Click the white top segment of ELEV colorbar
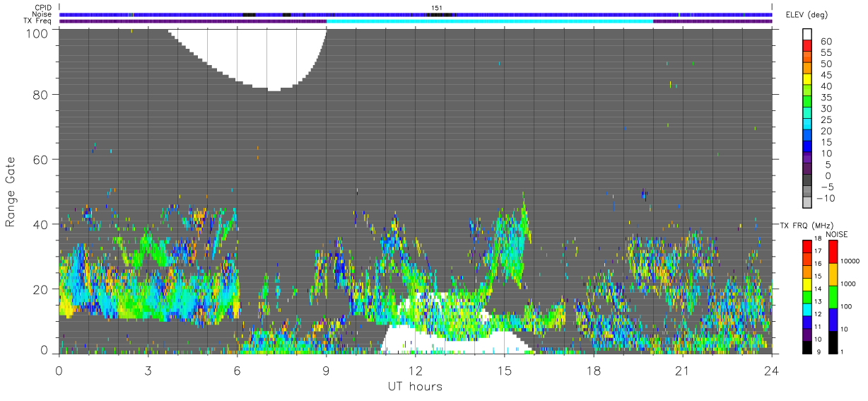Screen dimensions: 868x401 click(x=807, y=35)
